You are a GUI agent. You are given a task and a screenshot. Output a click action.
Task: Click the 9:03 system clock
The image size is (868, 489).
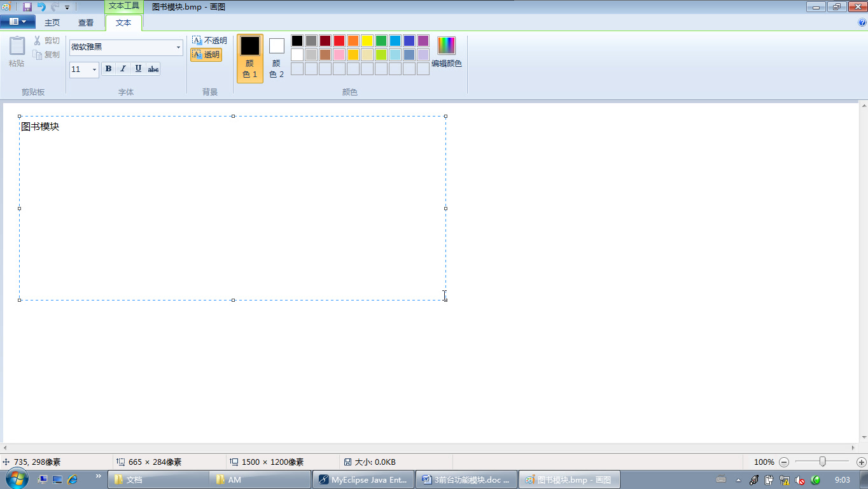(842, 480)
